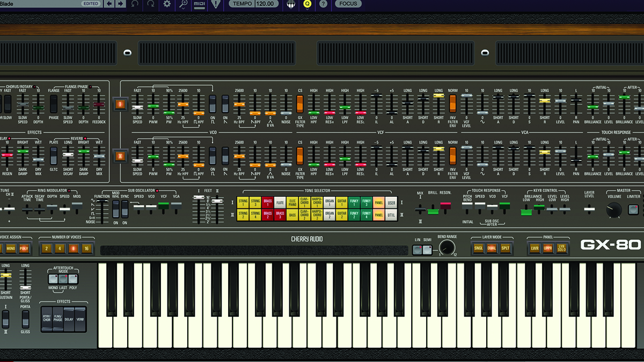Toggle rank I INV filter env switch
The width and height of the screenshot is (644, 362).
click(x=452, y=103)
